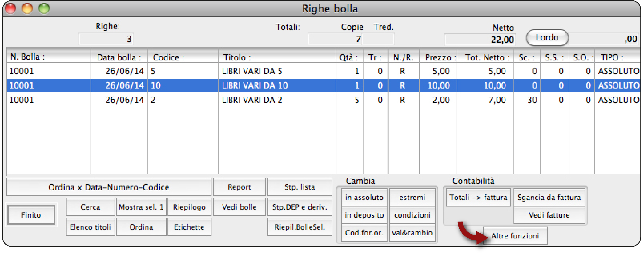Click the Finito button
Image resolution: width=644 pixels, height=255 pixels.
pyautogui.click(x=31, y=215)
